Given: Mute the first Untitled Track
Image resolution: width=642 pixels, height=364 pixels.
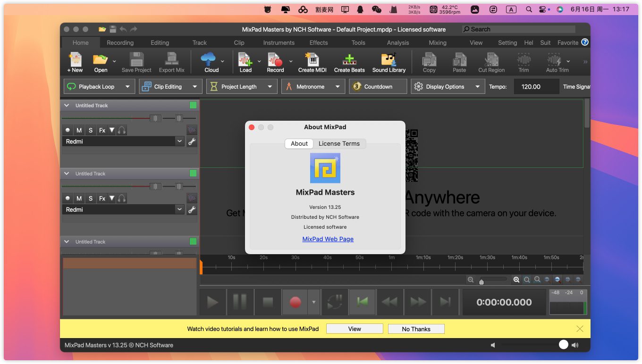Looking at the screenshot, I should pos(79,130).
